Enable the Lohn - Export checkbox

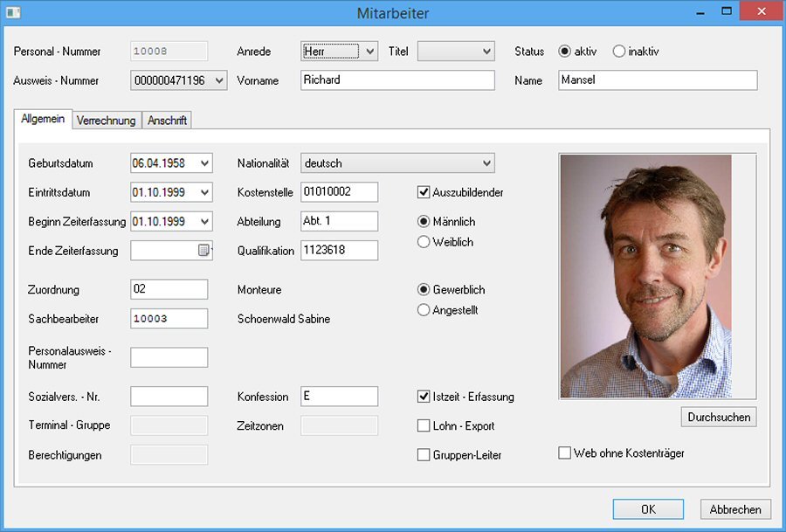[424, 426]
